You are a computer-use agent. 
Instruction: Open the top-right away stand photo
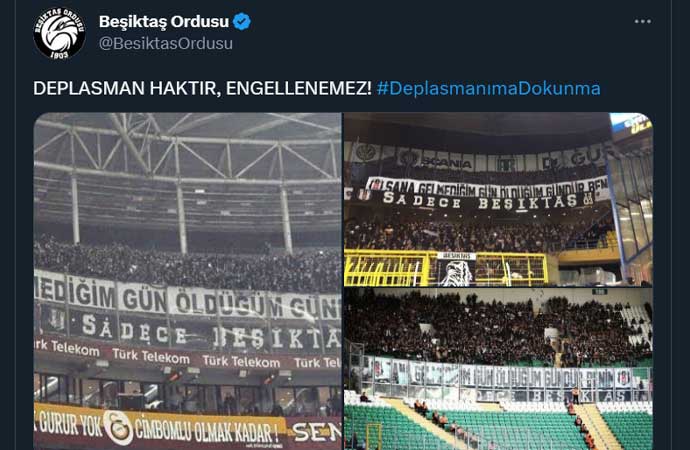499,199
